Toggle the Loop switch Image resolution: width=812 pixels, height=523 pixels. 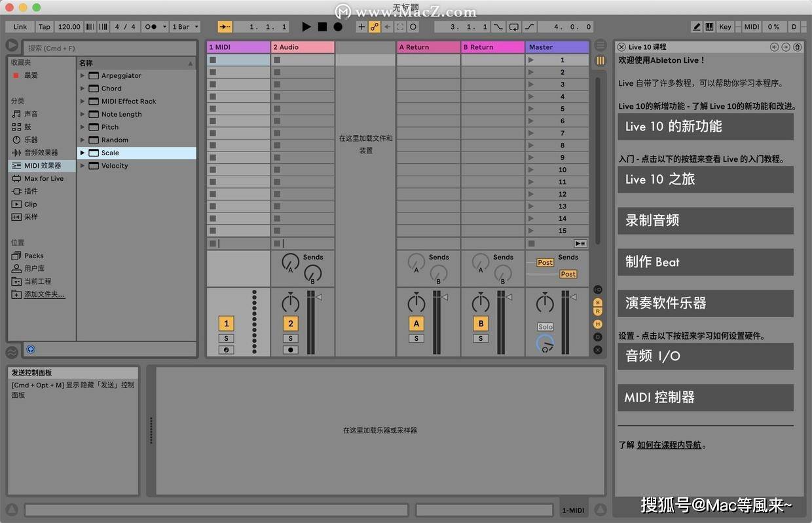[514, 27]
